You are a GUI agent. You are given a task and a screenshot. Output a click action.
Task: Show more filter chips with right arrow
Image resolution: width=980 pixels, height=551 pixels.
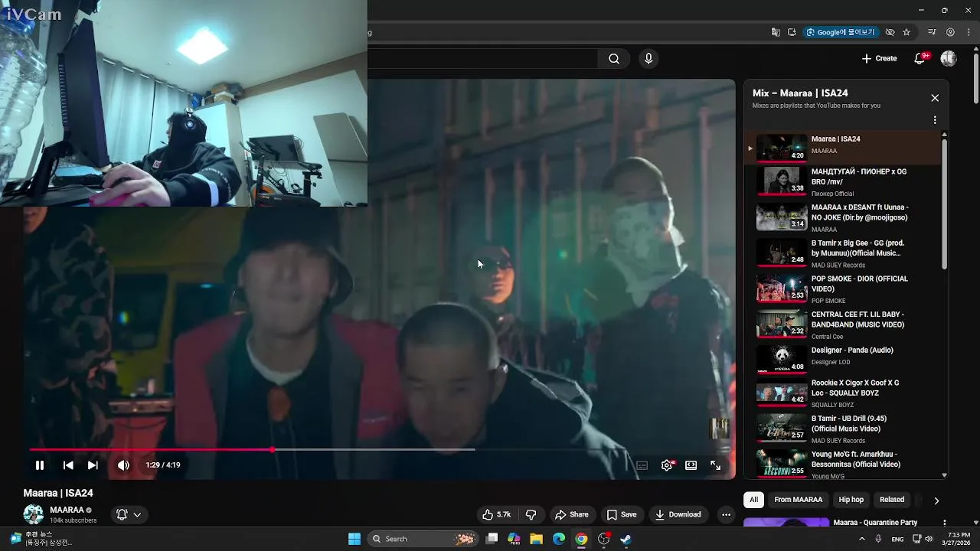[936, 500]
